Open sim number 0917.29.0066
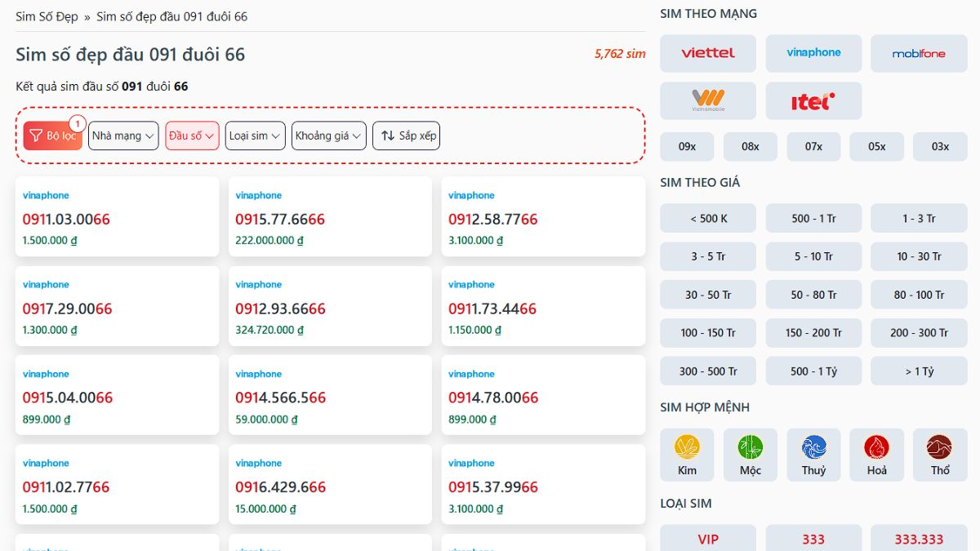 click(68, 309)
